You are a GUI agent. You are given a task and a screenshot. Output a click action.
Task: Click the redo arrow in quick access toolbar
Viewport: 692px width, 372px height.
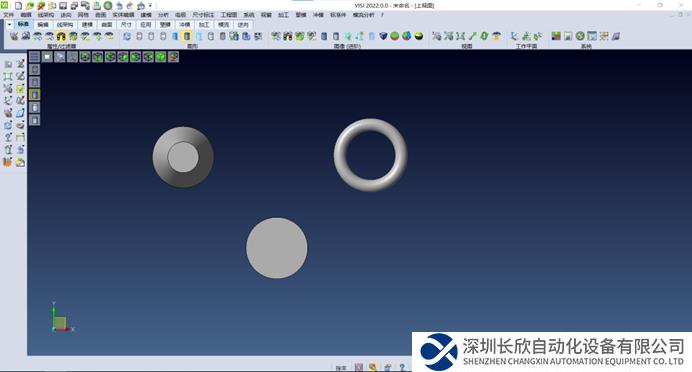[x=130, y=6]
